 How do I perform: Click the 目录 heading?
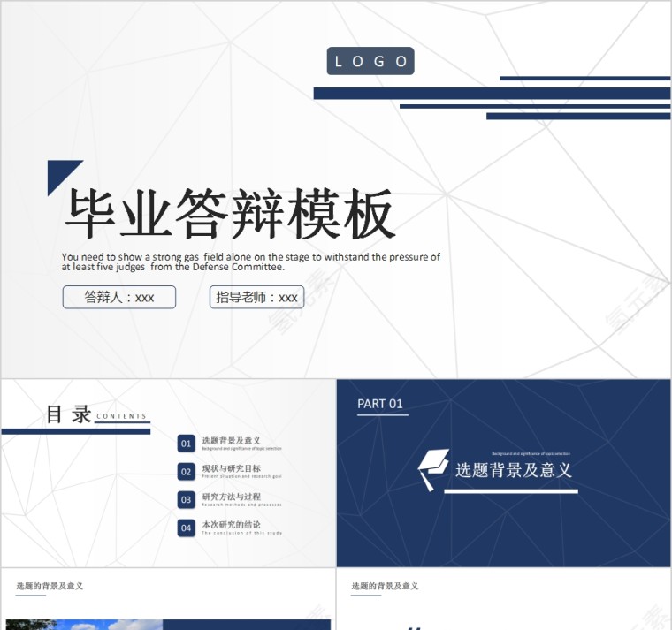tap(69, 414)
